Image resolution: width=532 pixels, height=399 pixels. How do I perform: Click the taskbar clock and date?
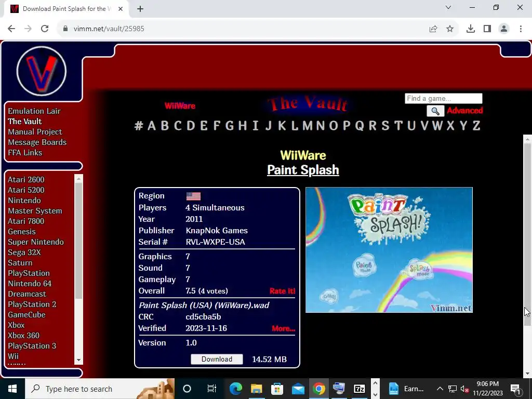point(487,389)
